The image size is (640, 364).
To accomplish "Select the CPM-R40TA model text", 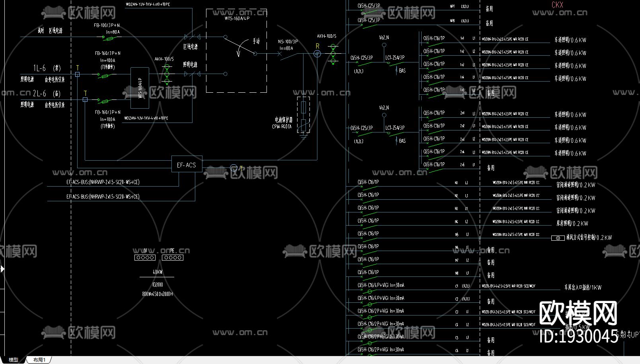I will tap(282, 127).
